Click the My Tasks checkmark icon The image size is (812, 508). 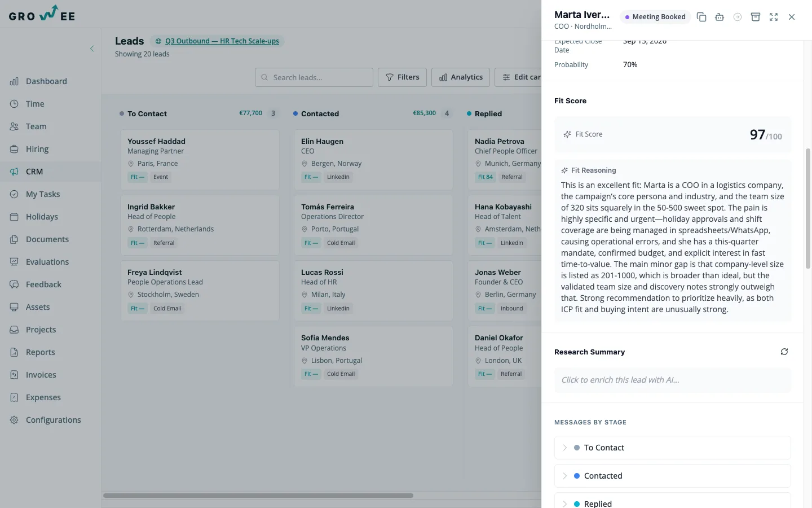[x=14, y=194]
